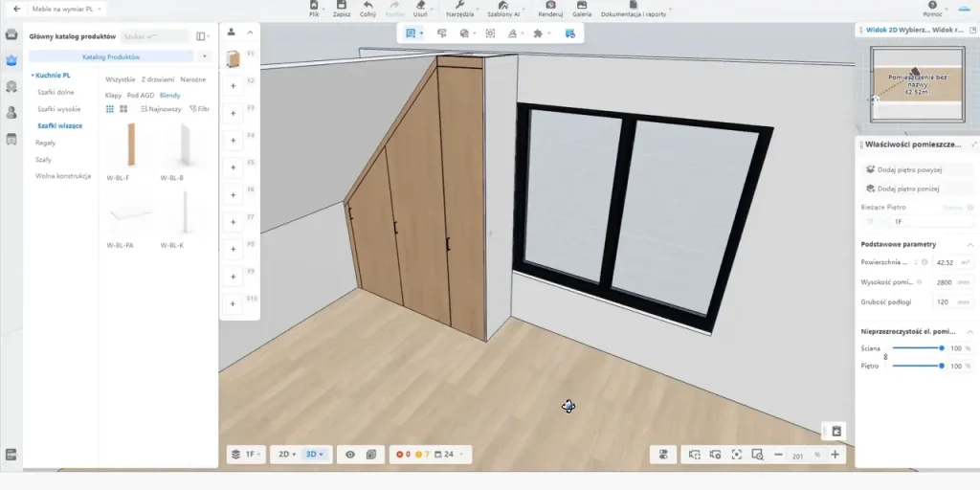Open the Galeria gallery

[582, 9]
